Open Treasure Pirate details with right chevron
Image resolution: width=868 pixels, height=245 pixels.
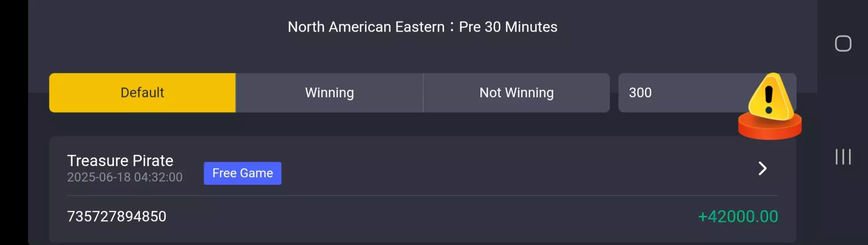pos(763,168)
